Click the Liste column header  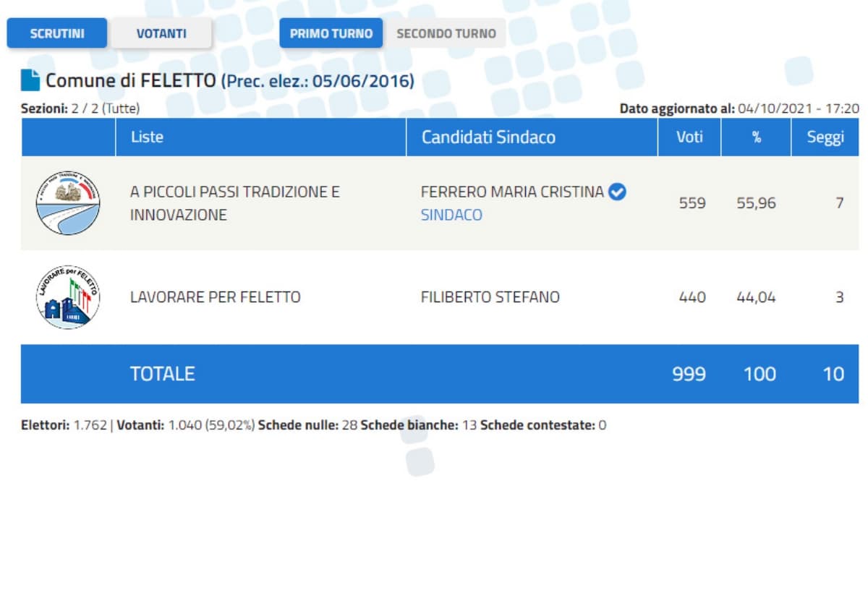tap(148, 137)
